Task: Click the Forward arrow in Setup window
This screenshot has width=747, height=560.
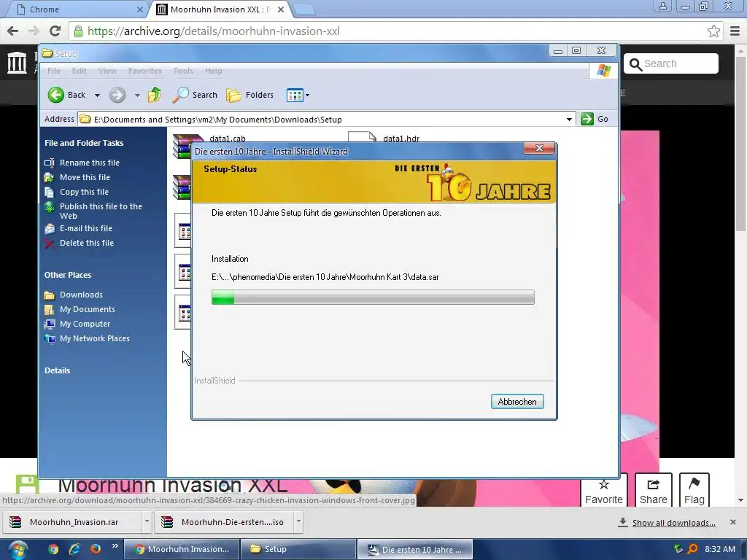Action: click(x=117, y=95)
